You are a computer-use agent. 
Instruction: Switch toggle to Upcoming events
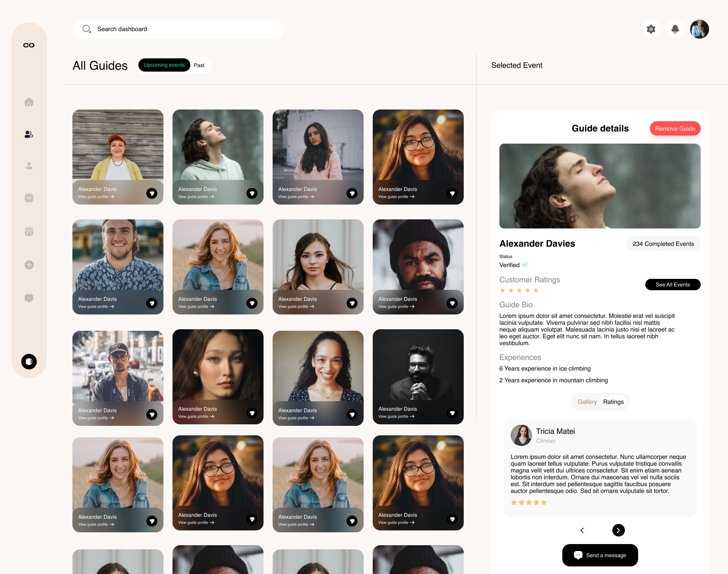164,65
